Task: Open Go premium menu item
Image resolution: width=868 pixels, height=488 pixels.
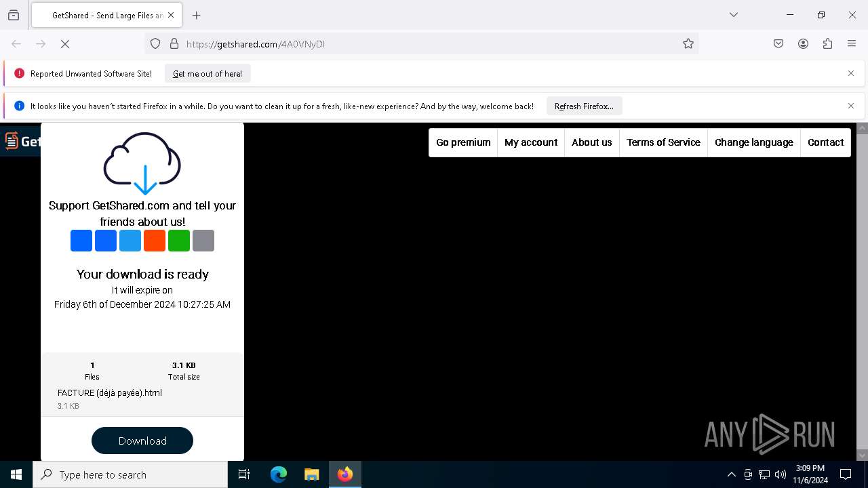Action: pyautogui.click(x=463, y=142)
